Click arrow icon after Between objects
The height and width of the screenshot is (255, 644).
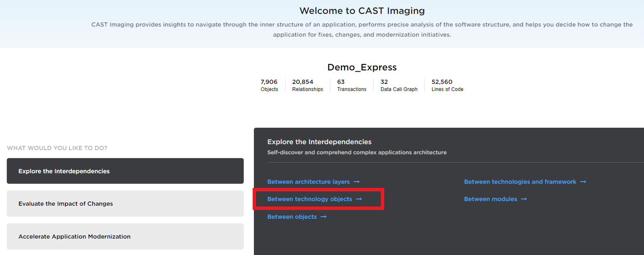323,217
